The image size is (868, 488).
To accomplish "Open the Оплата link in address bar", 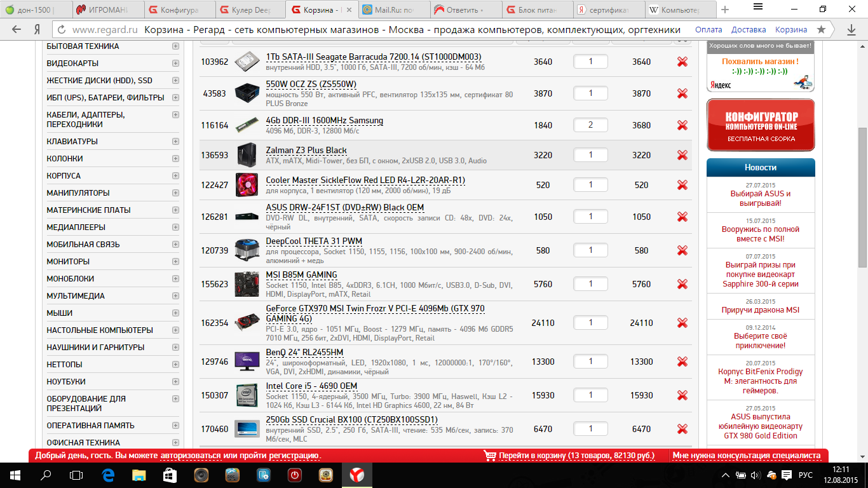I will 709,30.
